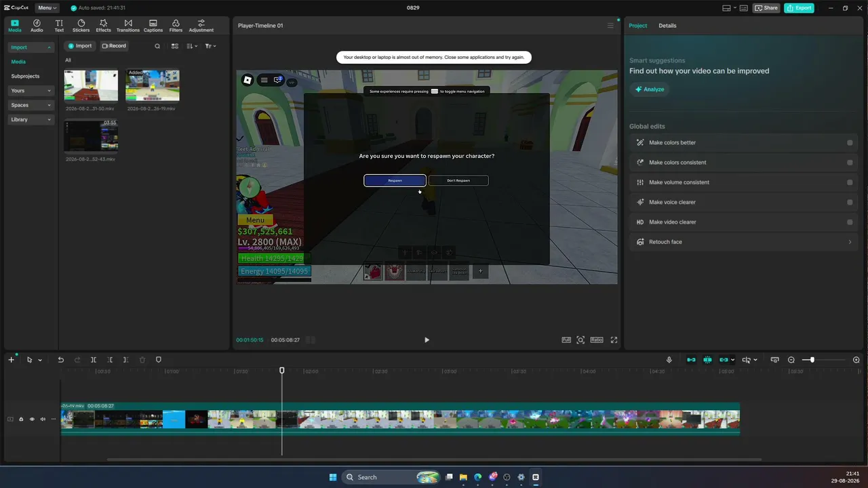Enable Make volume consistent
The width and height of the screenshot is (868, 488).
coord(850,182)
